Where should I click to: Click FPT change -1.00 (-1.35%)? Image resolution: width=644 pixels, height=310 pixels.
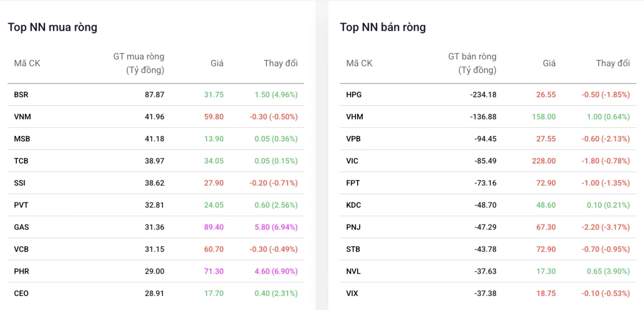click(606, 183)
